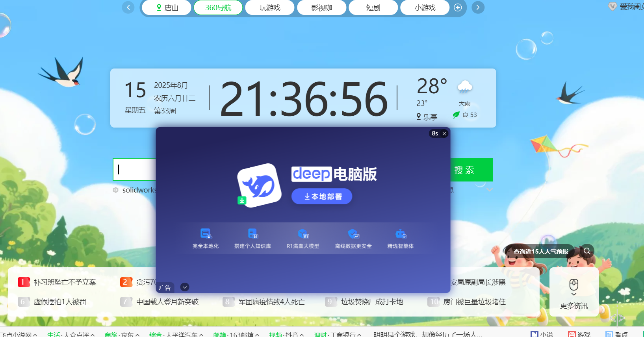644x337 pixels.
Task: Click the air quality leaf icon
Action: (456, 115)
